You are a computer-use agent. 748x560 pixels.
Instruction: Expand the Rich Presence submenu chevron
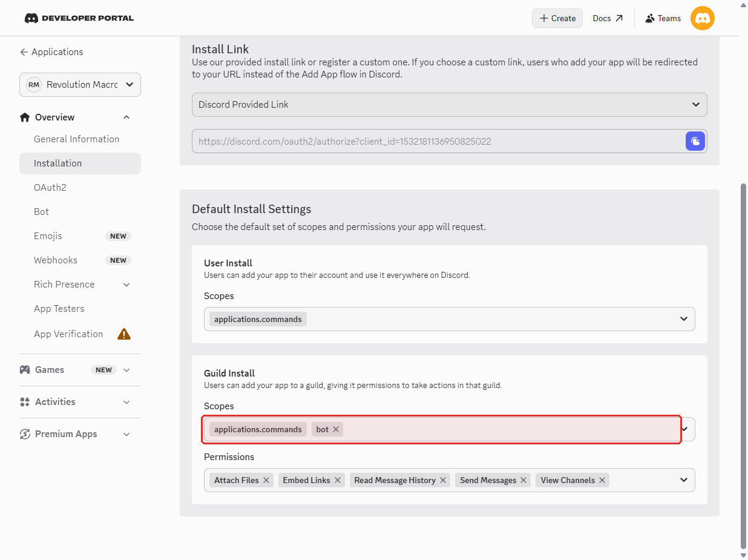(126, 285)
